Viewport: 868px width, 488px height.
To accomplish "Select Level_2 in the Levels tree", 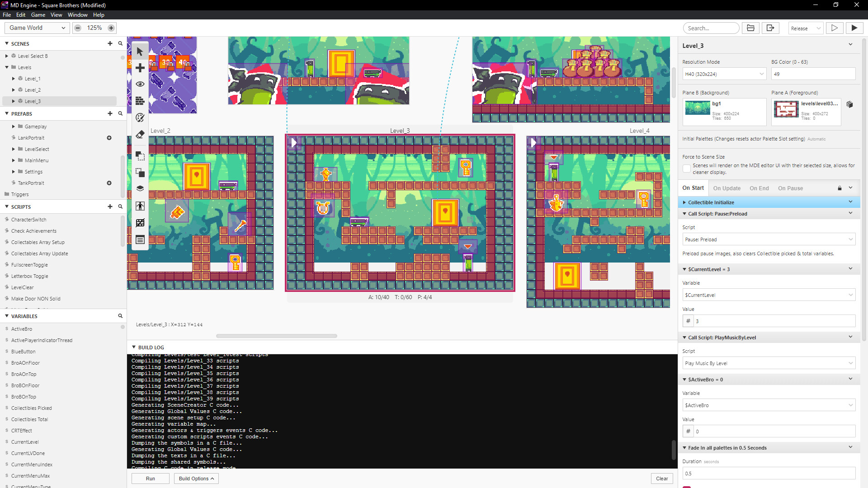I will (x=33, y=89).
